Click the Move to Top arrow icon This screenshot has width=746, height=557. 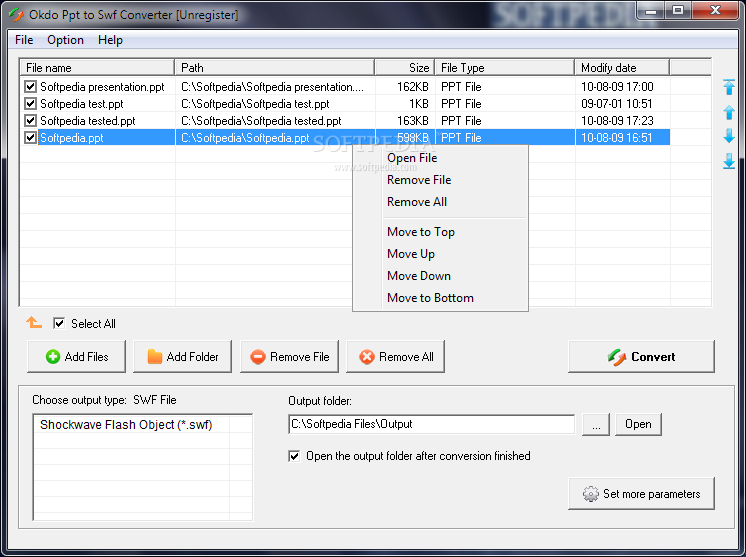[x=729, y=87]
